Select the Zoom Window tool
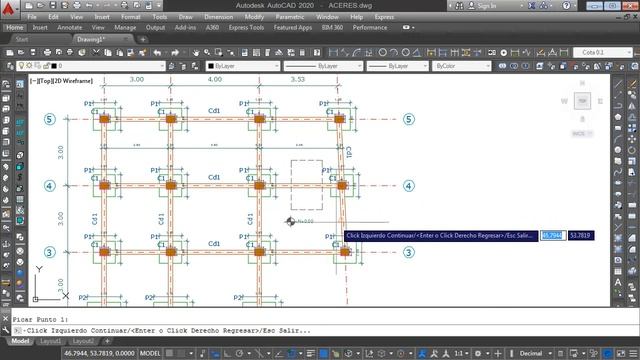 [x=219, y=52]
